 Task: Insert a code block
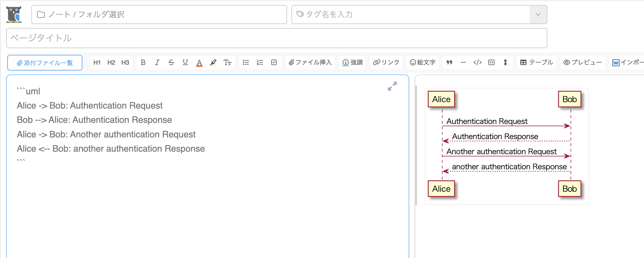pos(491,62)
